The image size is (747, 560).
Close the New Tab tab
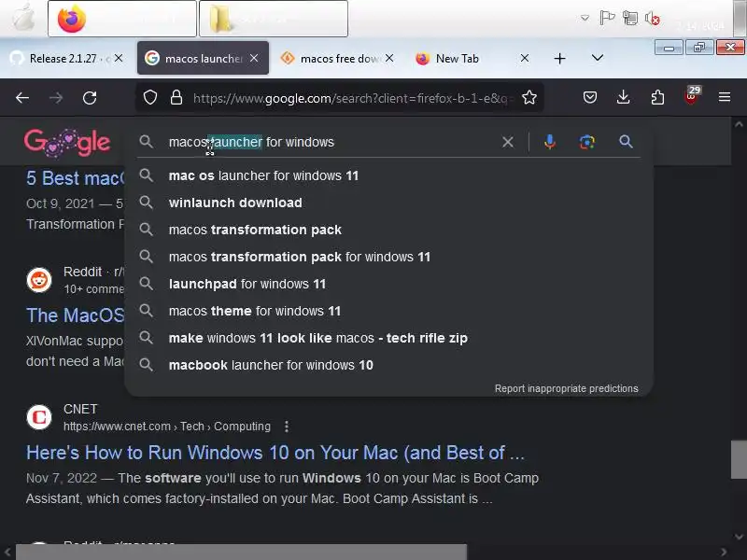pos(525,58)
